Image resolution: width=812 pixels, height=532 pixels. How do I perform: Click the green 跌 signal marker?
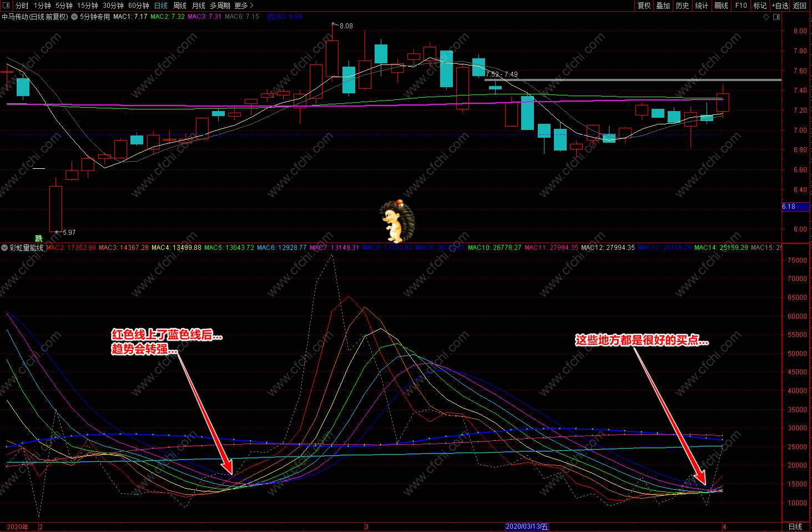point(39,239)
